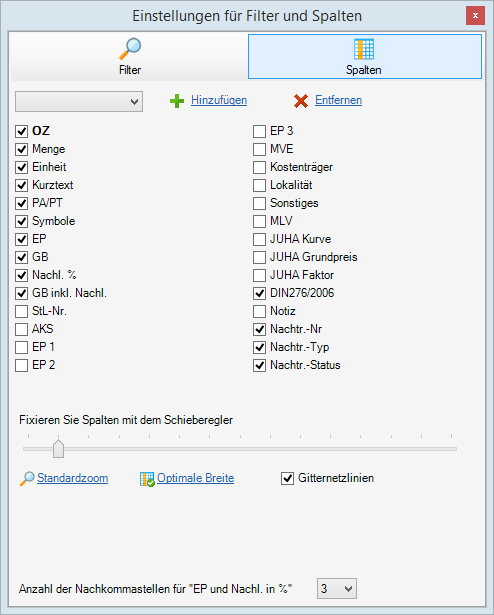This screenshot has width=494, height=615.
Task: Enable the JUHA Faktor checkbox
Action: pos(259,275)
